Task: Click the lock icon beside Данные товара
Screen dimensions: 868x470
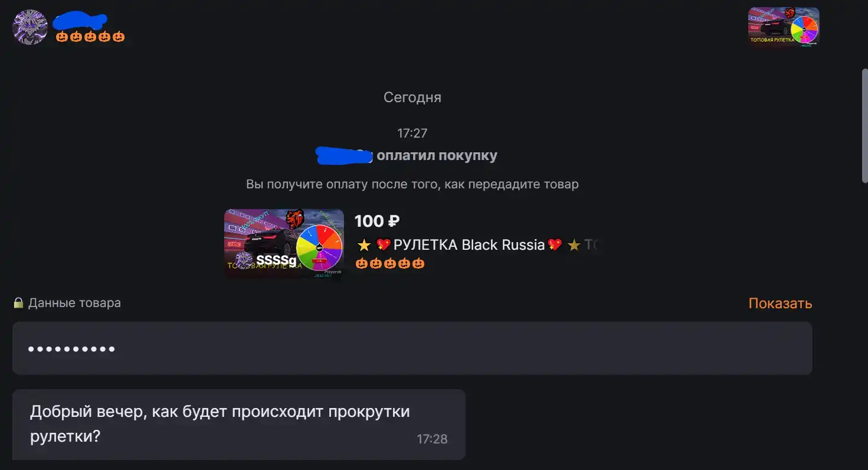Action: pyautogui.click(x=18, y=303)
